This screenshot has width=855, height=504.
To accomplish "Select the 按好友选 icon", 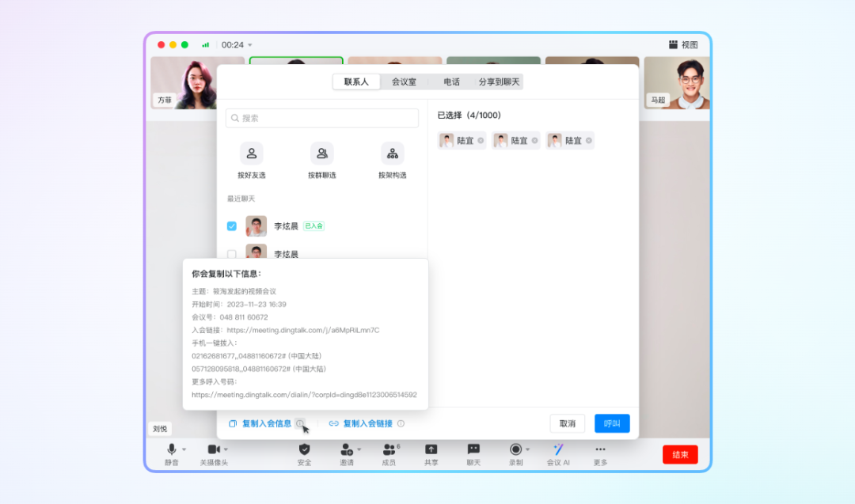I will click(252, 153).
